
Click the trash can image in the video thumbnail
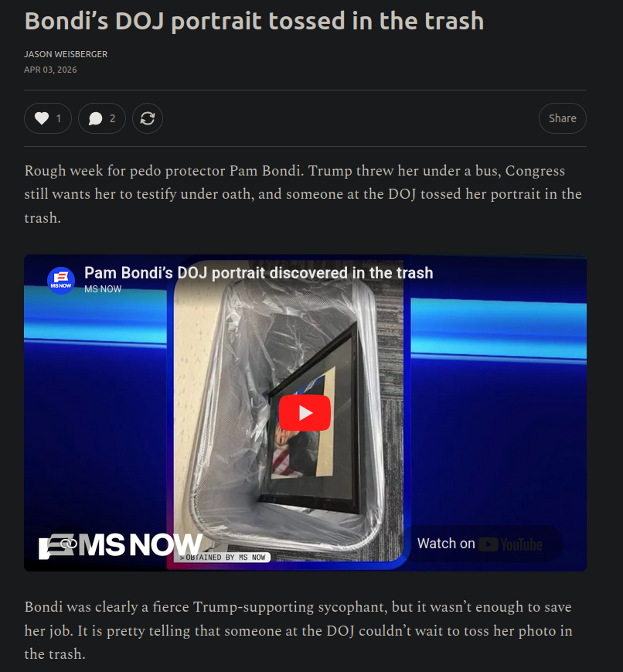click(288, 411)
